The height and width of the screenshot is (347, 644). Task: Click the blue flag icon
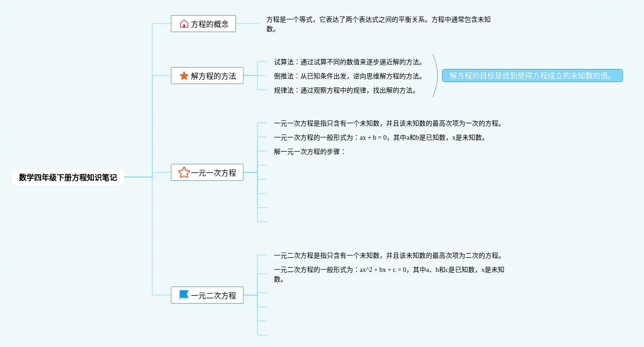[x=184, y=295]
